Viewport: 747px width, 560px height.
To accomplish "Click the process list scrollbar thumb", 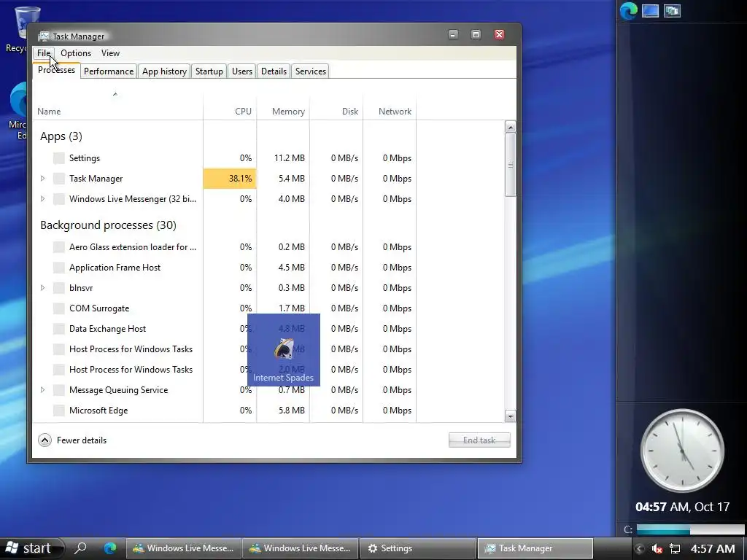I will 510,165.
